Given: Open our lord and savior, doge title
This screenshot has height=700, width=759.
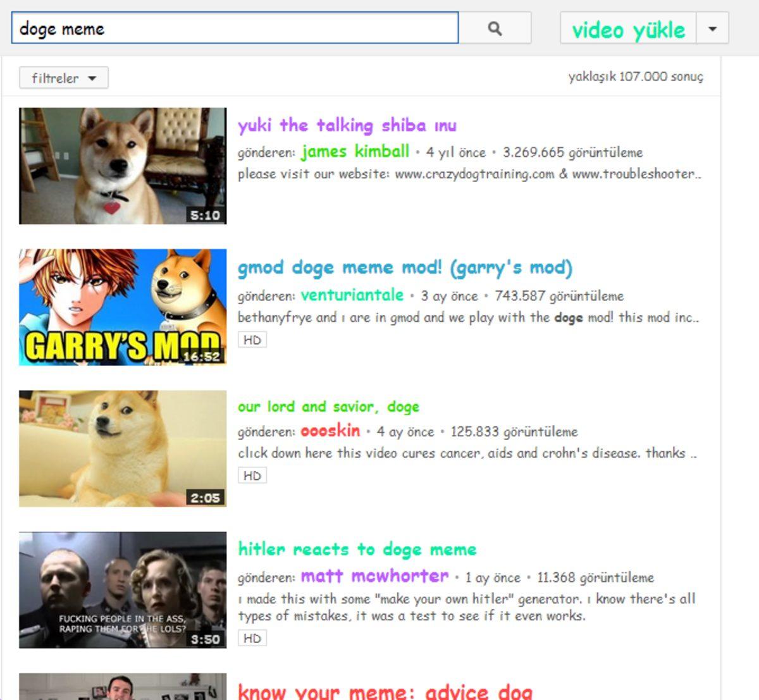Looking at the screenshot, I should tap(328, 407).
